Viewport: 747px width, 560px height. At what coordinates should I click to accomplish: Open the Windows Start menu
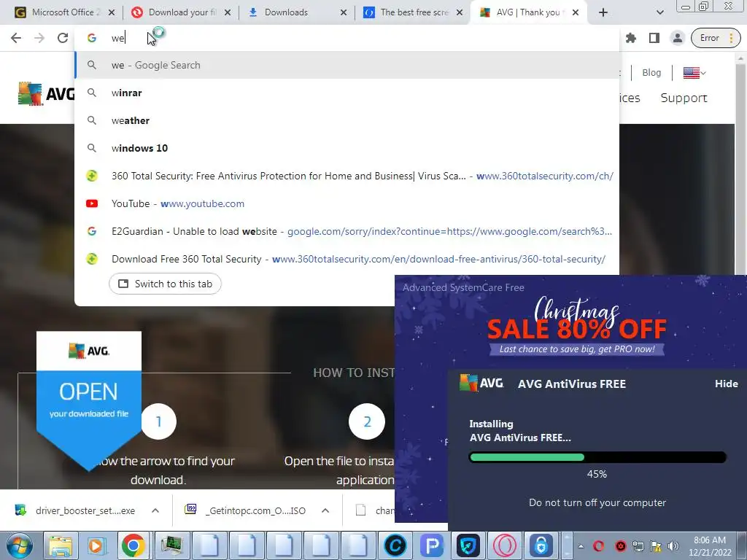tap(20, 545)
